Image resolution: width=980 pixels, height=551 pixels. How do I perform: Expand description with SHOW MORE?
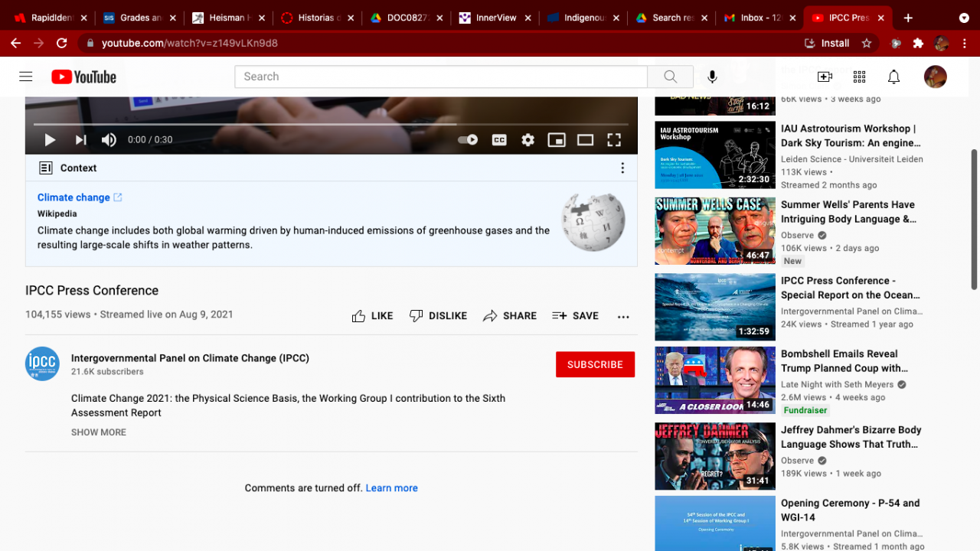[x=99, y=432]
